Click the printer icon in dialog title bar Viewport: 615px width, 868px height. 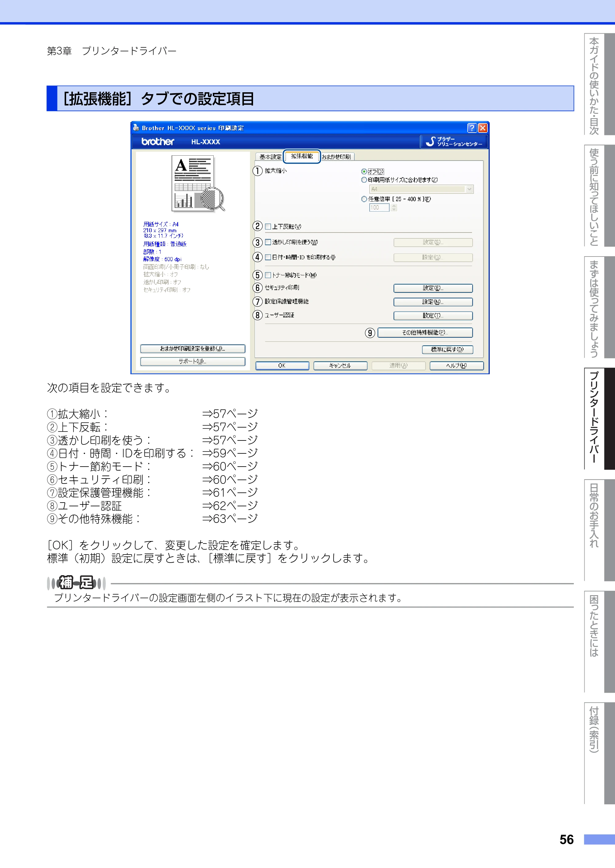coord(136,128)
